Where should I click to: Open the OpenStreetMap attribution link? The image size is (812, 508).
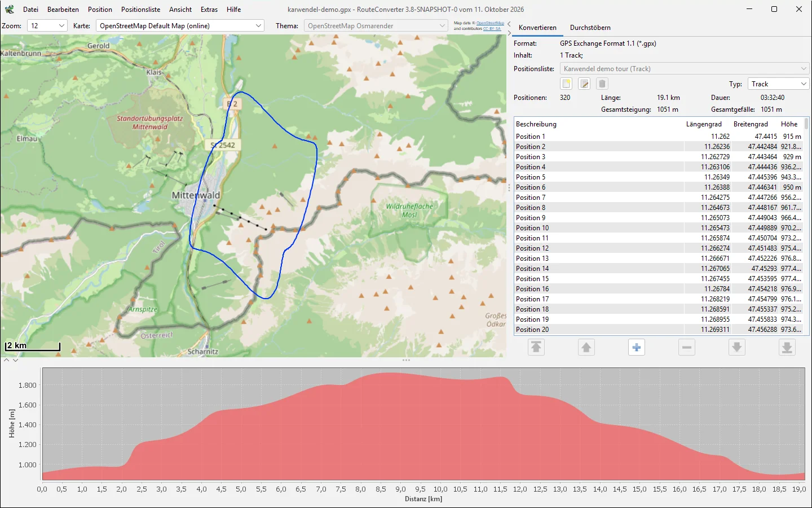tap(490, 23)
